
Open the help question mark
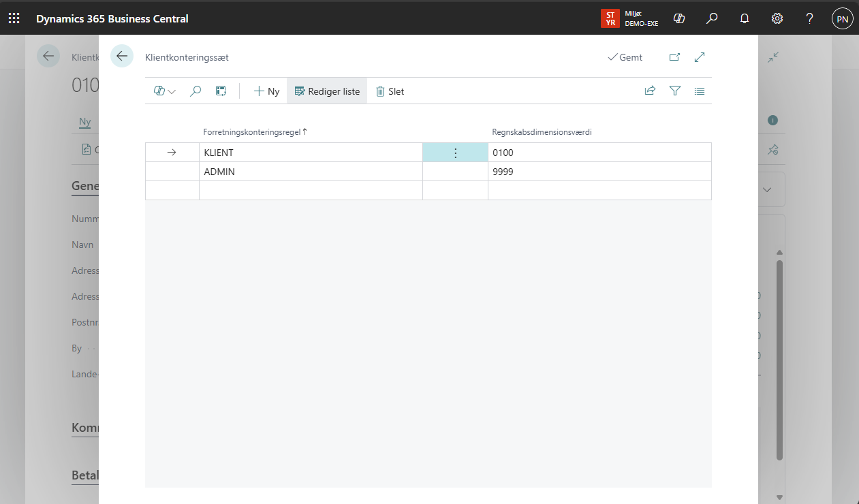pyautogui.click(x=809, y=18)
